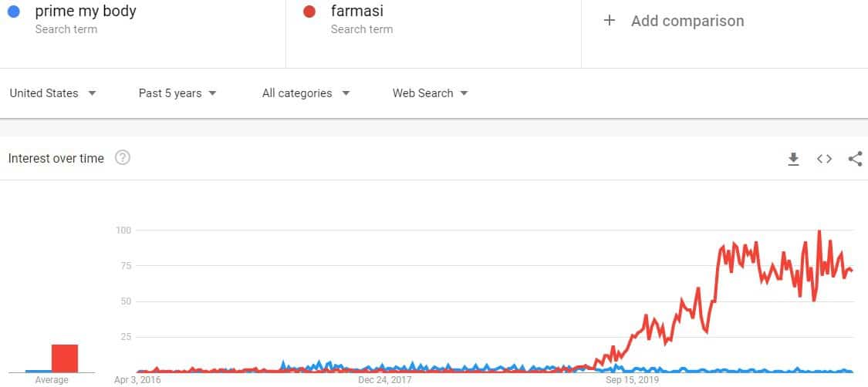Download the Interest over time chart data
The width and height of the screenshot is (868, 387).
[793, 160]
